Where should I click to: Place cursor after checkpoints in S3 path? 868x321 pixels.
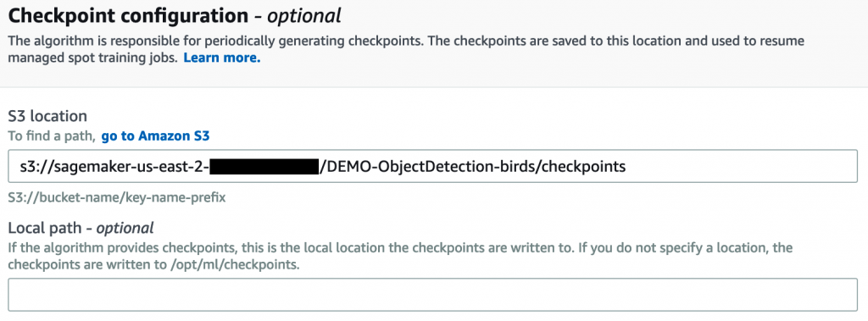626,166
